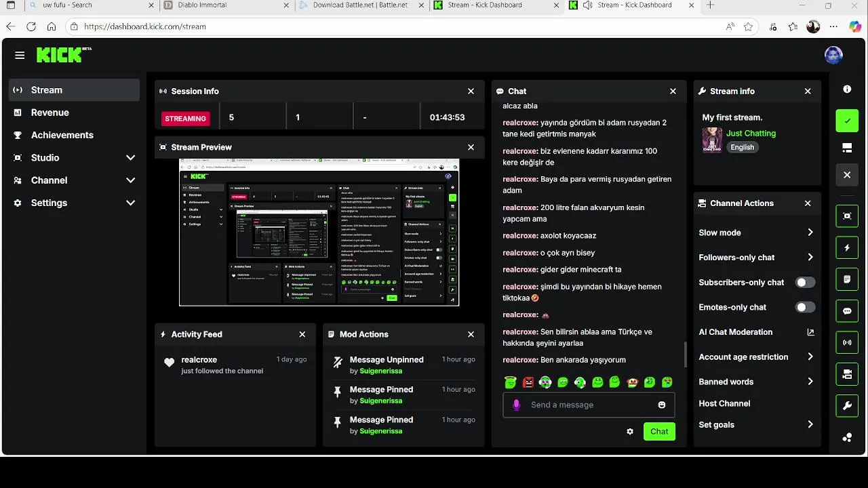Open Followers-only chat options arrow

pyautogui.click(x=810, y=258)
